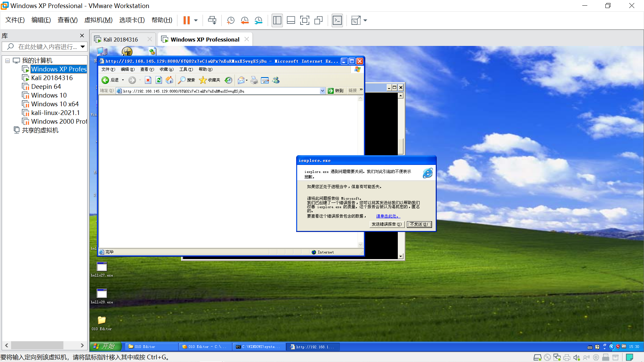Click the 不发送 button in error dialog
The image size is (644, 362).
pyautogui.click(x=419, y=224)
